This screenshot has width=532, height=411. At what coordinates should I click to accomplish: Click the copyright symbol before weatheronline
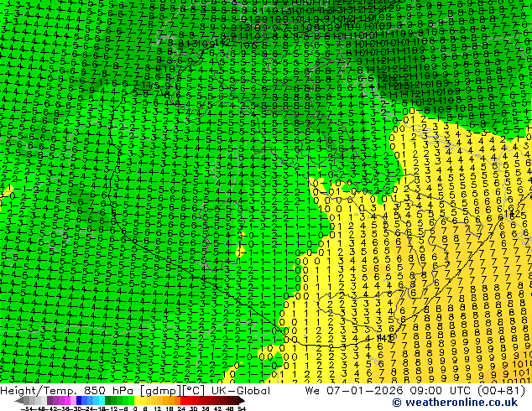[x=397, y=403]
